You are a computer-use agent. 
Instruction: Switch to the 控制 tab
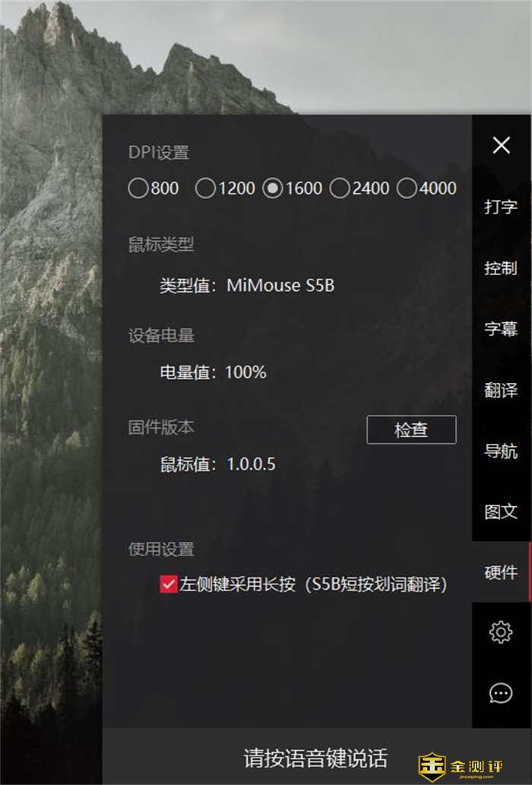coord(501,267)
